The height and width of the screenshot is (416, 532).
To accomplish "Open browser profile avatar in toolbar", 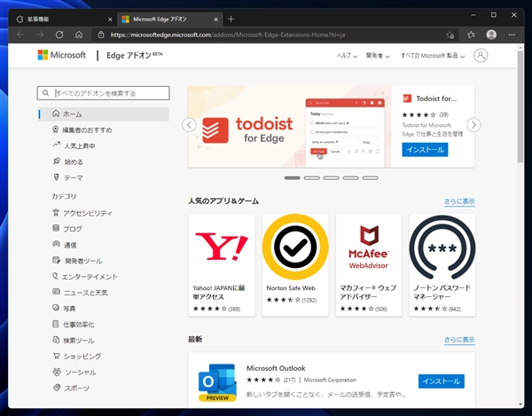I will pyautogui.click(x=491, y=35).
